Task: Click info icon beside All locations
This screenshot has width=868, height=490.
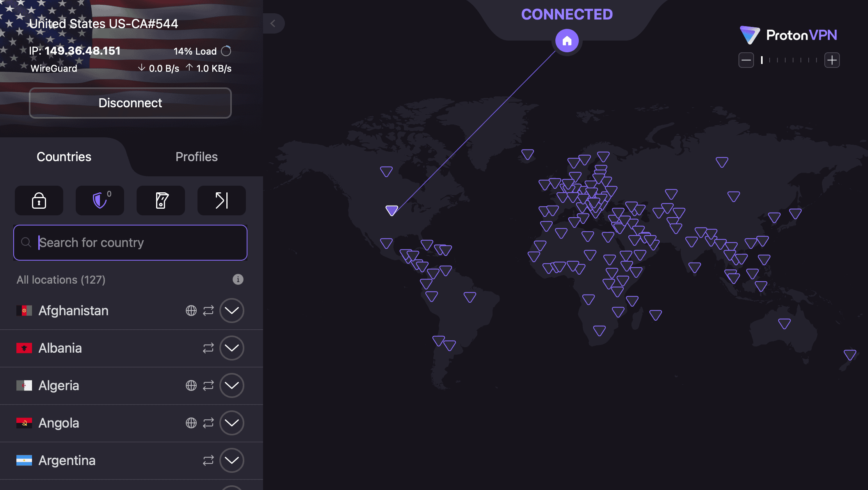Action: point(238,279)
